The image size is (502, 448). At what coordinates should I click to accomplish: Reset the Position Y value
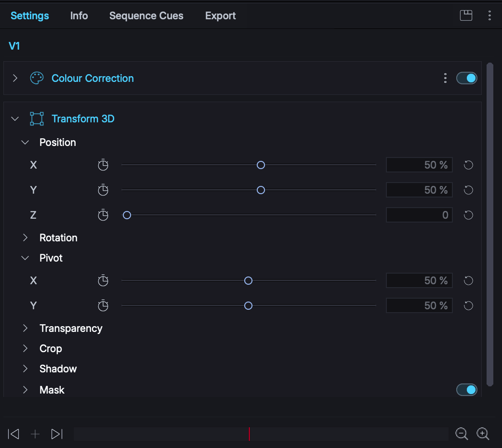coord(468,190)
